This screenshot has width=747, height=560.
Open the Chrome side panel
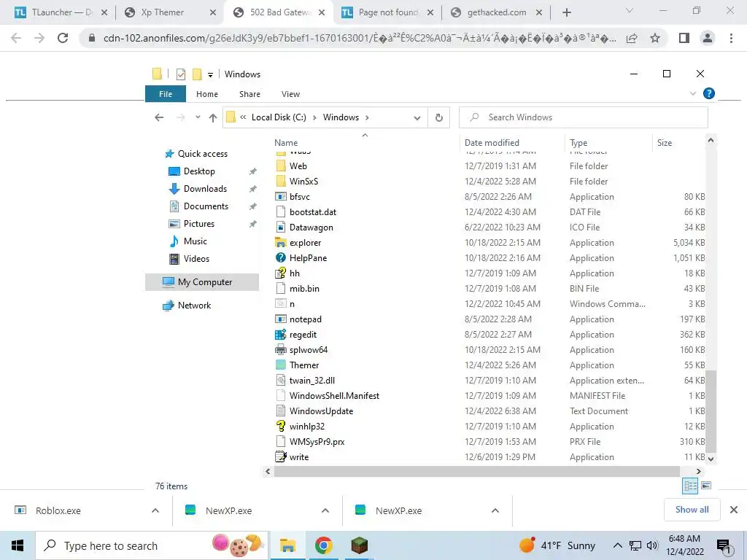pos(684,38)
